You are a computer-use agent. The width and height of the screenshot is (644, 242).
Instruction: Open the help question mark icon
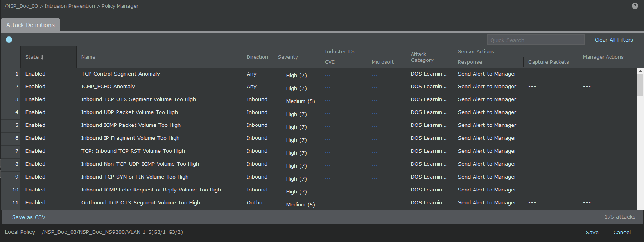coord(635,6)
